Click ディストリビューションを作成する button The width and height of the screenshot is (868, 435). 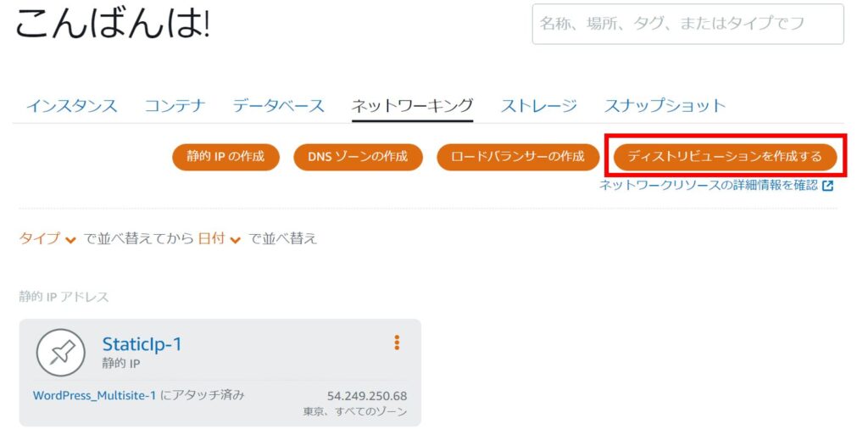(725, 157)
